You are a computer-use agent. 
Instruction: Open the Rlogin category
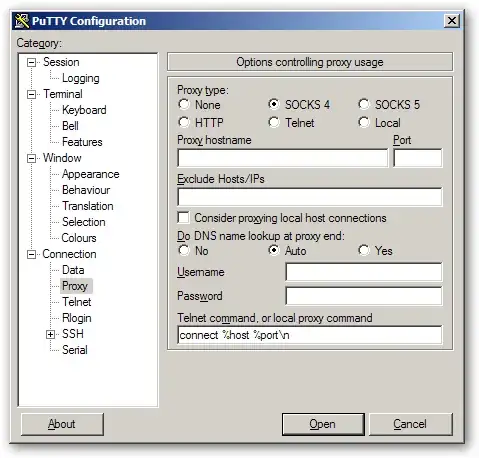coord(77,318)
